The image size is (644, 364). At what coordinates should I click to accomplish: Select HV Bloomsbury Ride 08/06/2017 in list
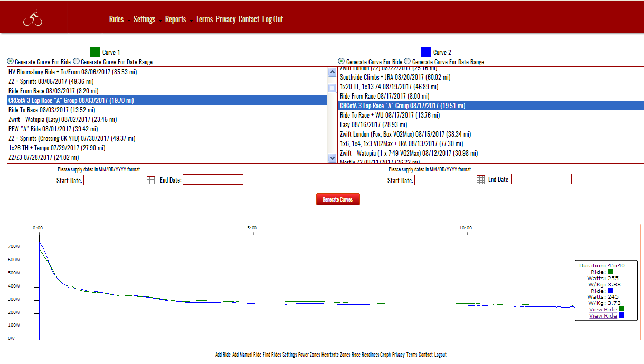coord(72,72)
